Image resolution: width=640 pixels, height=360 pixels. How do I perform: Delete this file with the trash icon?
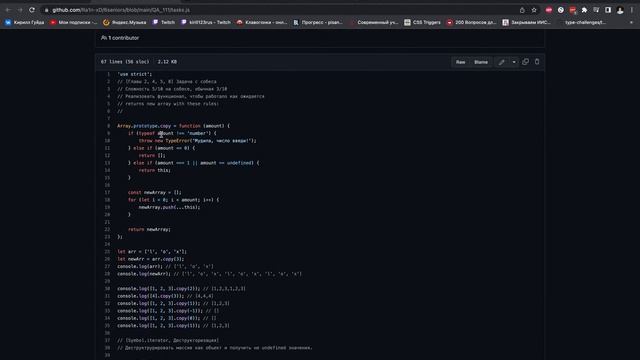[537, 62]
